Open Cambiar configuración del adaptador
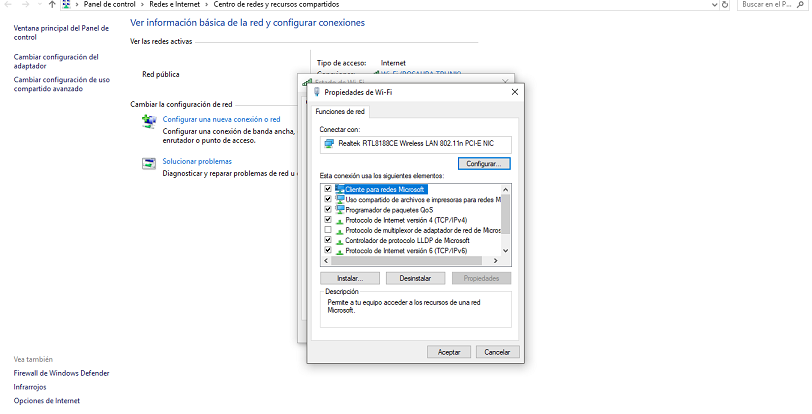 tap(56, 61)
